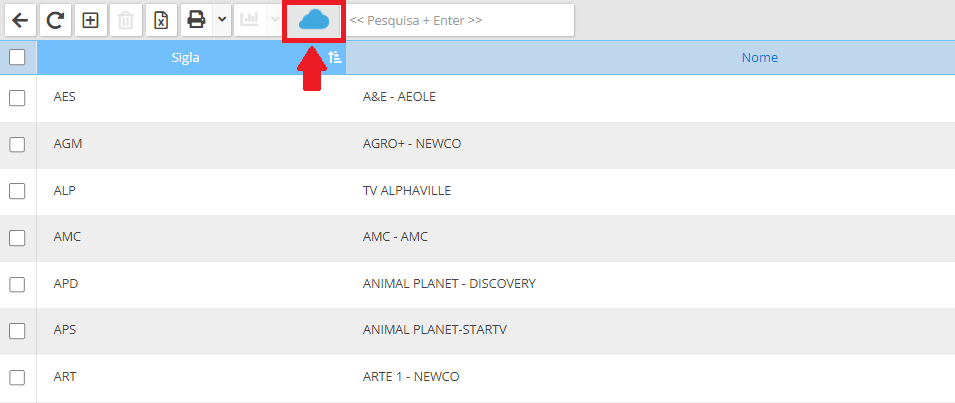Mark the checkbox for APD row
This screenshot has height=403, width=955.
click(x=17, y=284)
